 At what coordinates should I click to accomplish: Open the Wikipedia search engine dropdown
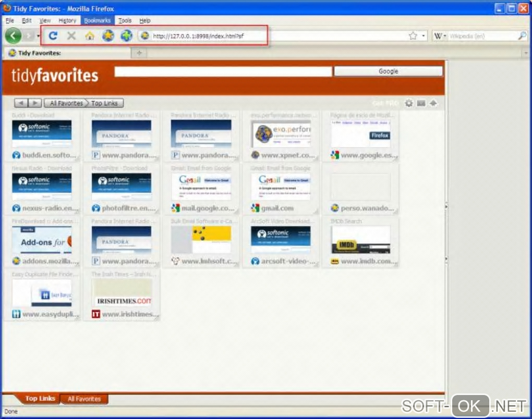pyautogui.click(x=440, y=35)
